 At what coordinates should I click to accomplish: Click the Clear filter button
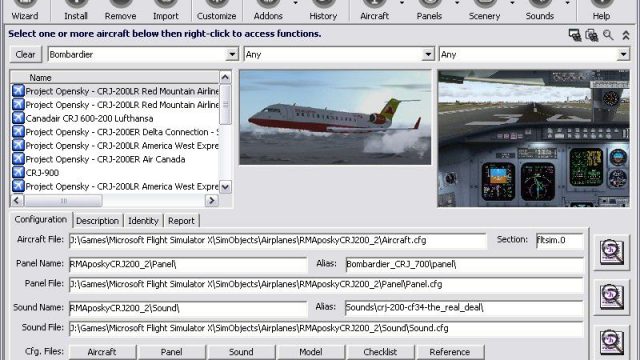pyautogui.click(x=25, y=54)
